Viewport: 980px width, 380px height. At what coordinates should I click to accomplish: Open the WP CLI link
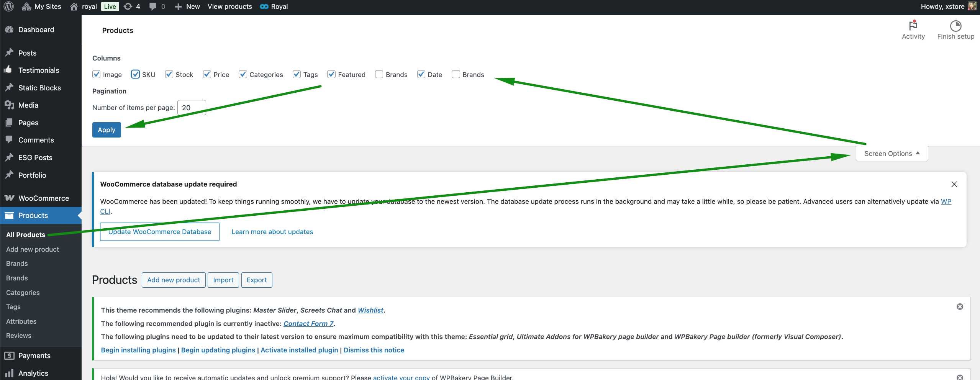pyautogui.click(x=946, y=201)
